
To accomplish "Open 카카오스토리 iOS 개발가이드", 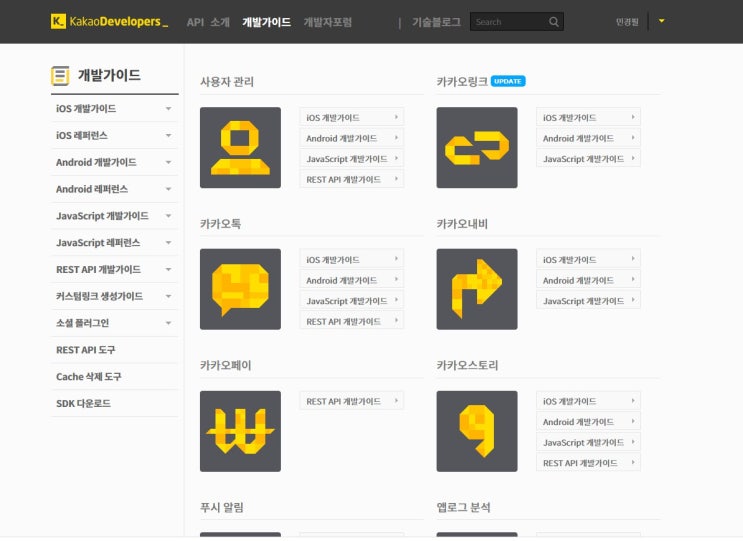I will click(588, 401).
